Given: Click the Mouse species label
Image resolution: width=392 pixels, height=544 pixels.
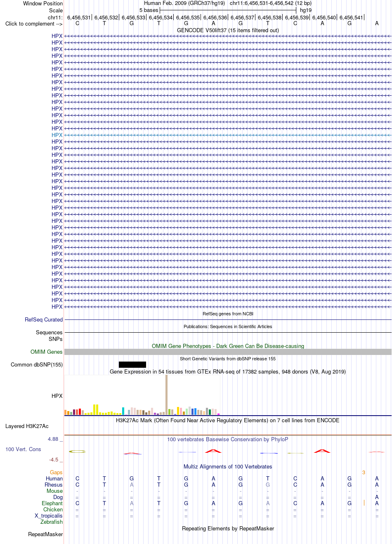Looking at the screenshot, I should [54, 491].
